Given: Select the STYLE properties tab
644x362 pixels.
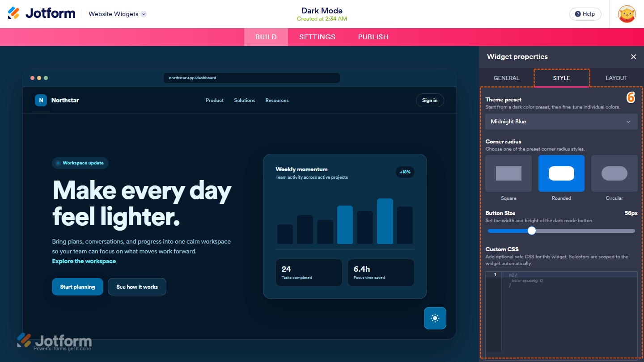Looking at the screenshot, I should coord(561,78).
